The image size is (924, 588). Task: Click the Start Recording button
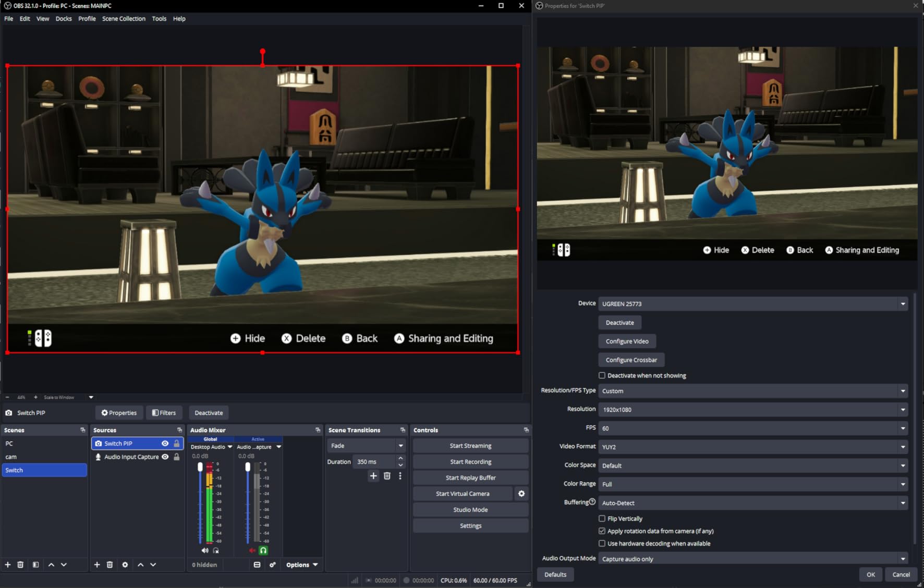(x=471, y=462)
